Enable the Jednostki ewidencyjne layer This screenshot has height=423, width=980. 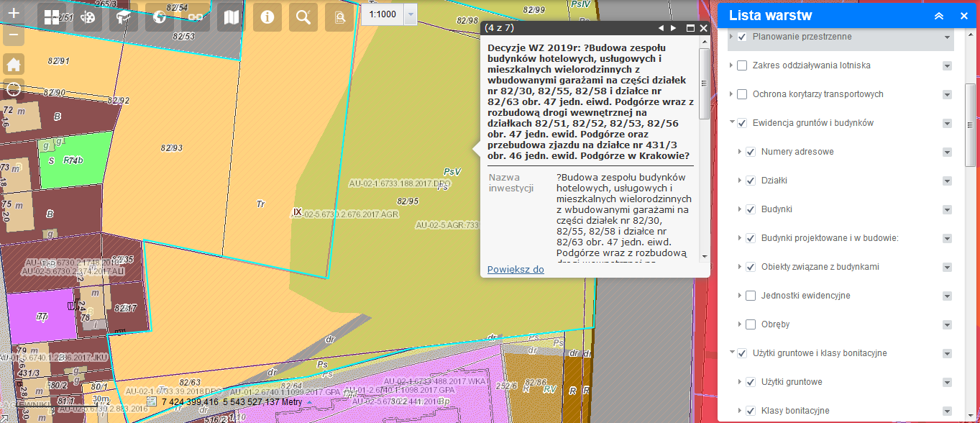(x=751, y=296)
